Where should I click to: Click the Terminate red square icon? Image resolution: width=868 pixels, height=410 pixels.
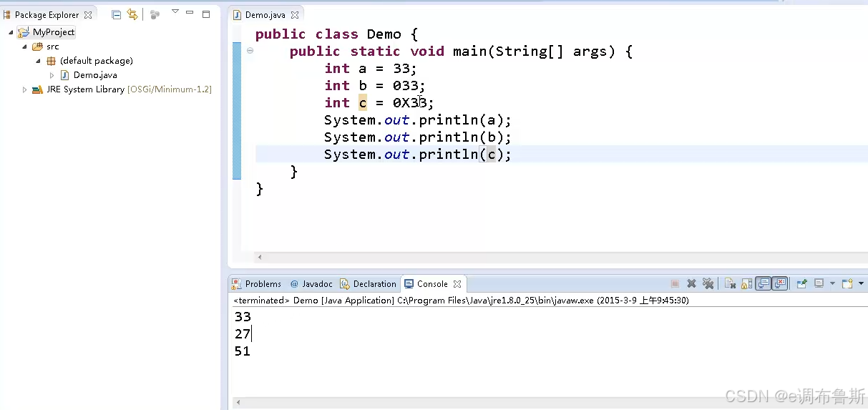(x=675, y=283)
